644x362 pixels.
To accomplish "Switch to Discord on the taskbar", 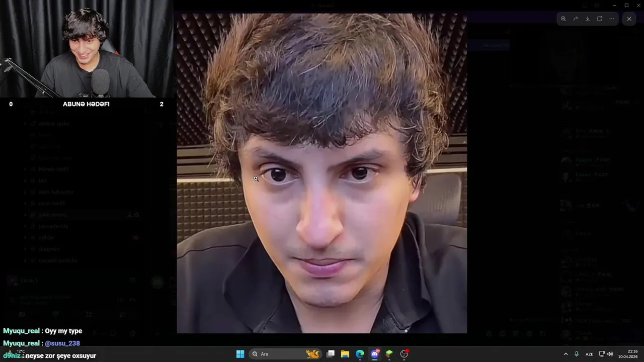I will (x=374, y=354).
